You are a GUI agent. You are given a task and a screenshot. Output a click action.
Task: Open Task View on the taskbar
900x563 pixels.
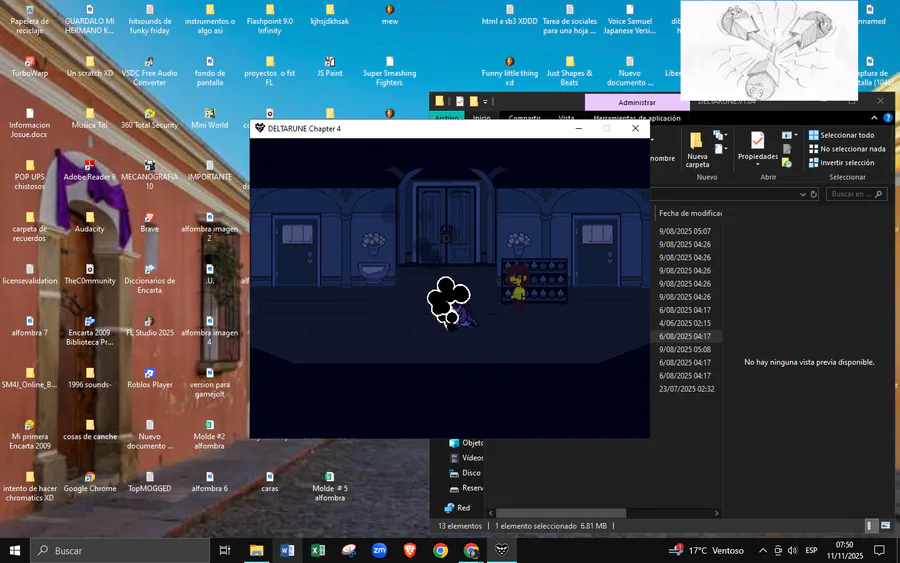click(x=225, y=550)
